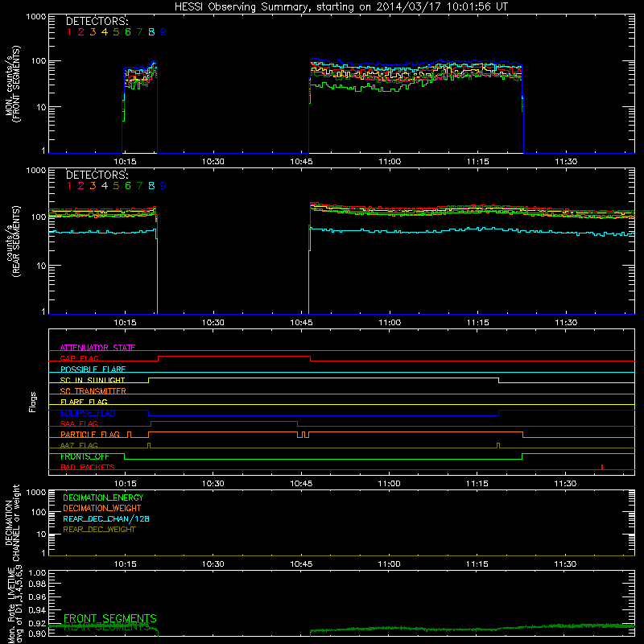This screenshot has height=644, width=644.
Task: Select orange detector 3 in rear segments legend
Action: click(x=93, y=186)
